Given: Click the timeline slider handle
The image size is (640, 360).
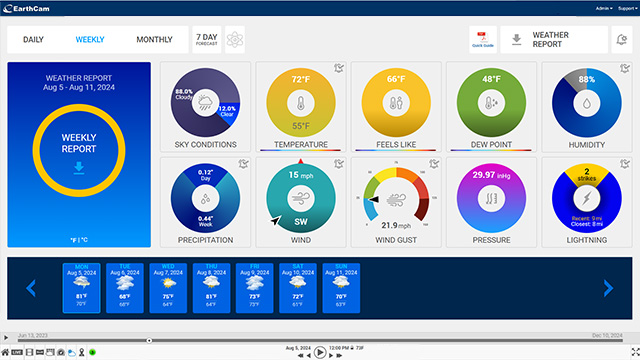Looking at the screenshot, I should tap(149, 340).
